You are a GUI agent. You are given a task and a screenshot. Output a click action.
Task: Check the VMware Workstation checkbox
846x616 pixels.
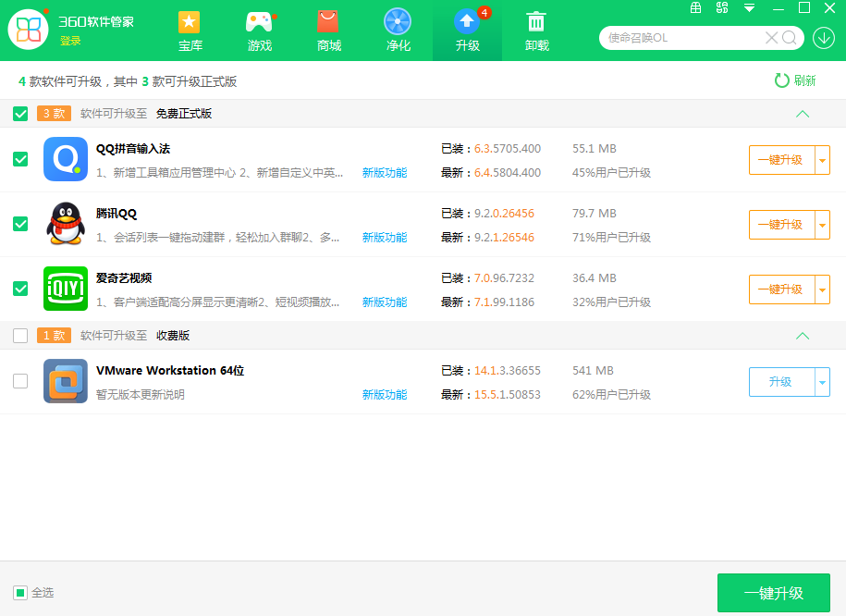(20, 381)
